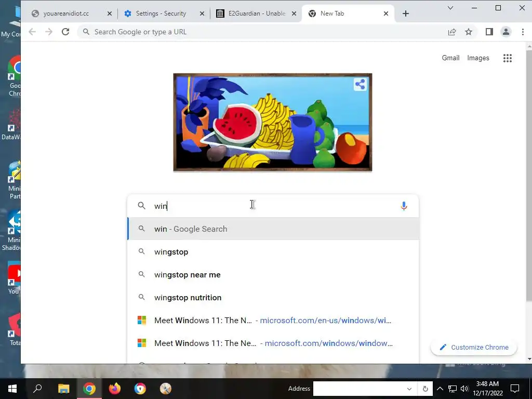Close the New Tab tab
This screenshot has width=532, height=399.
pyautogui.click(x=386, y=14)
